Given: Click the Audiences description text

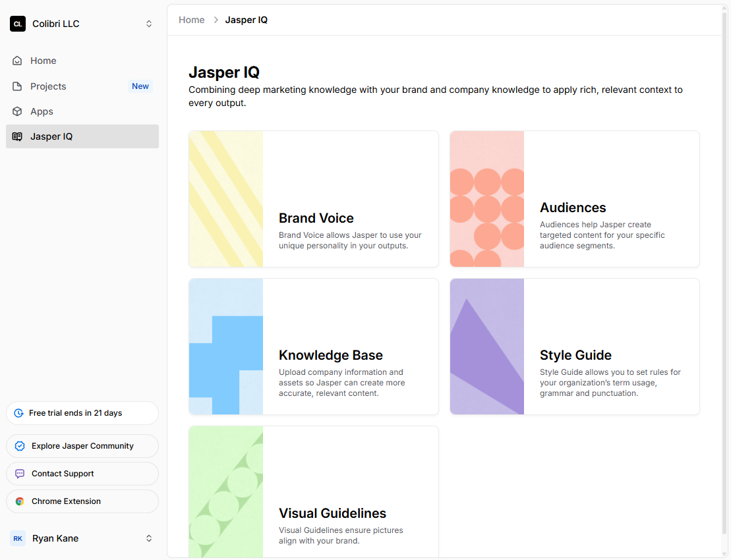Looking at the screenshot, I should click(x=602, y=235).
